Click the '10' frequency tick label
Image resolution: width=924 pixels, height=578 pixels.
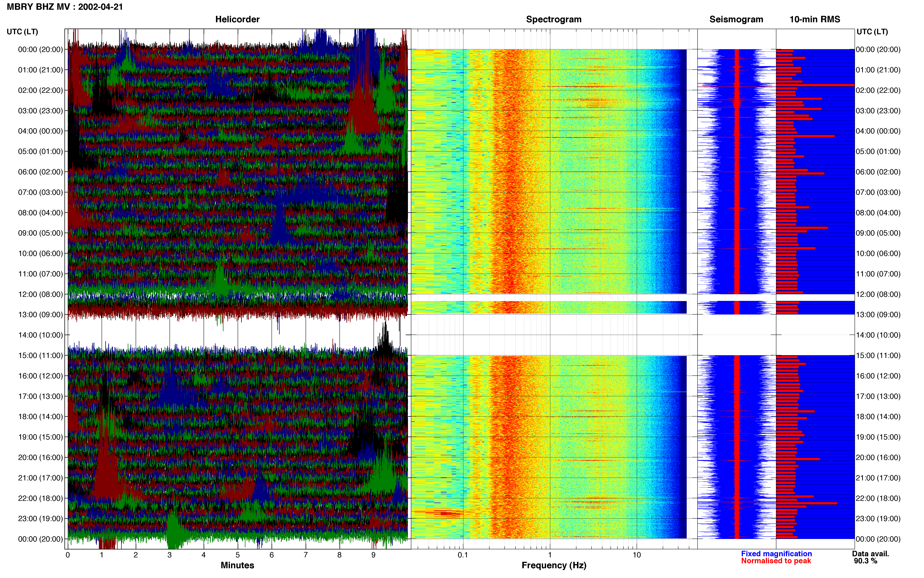click(636, 555)
